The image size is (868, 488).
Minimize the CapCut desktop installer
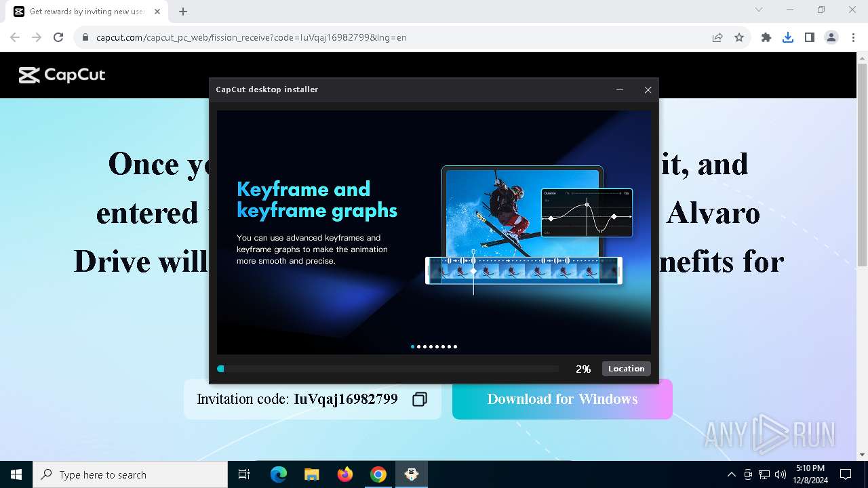click(620, 89)
